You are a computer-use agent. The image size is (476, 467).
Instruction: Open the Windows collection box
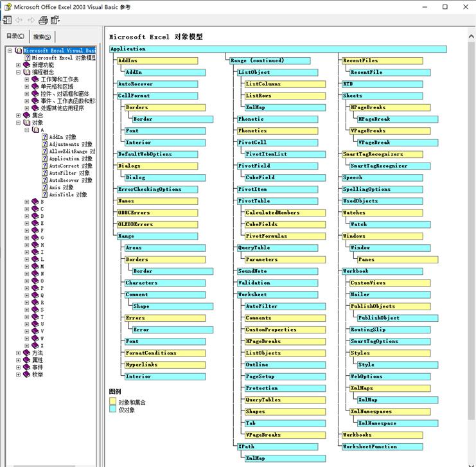(x=382, y=236)
